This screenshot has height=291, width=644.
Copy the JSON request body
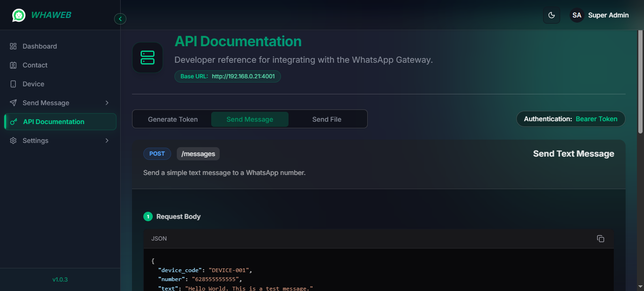(x=600, y=239)
